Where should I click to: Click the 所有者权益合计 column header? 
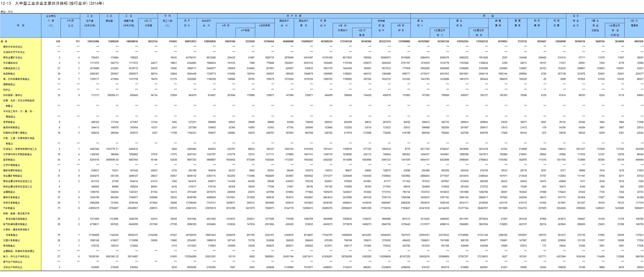(x=381, y=26)
